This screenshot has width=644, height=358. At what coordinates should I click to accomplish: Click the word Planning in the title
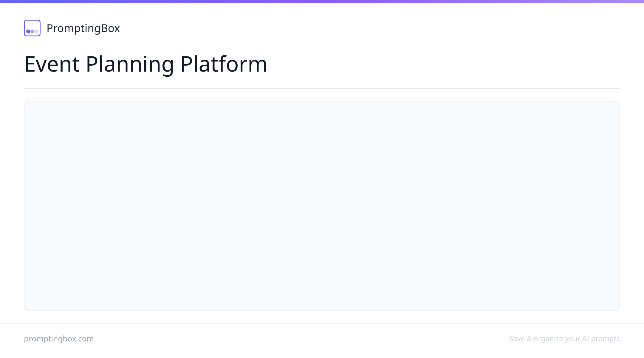[130, 64]
